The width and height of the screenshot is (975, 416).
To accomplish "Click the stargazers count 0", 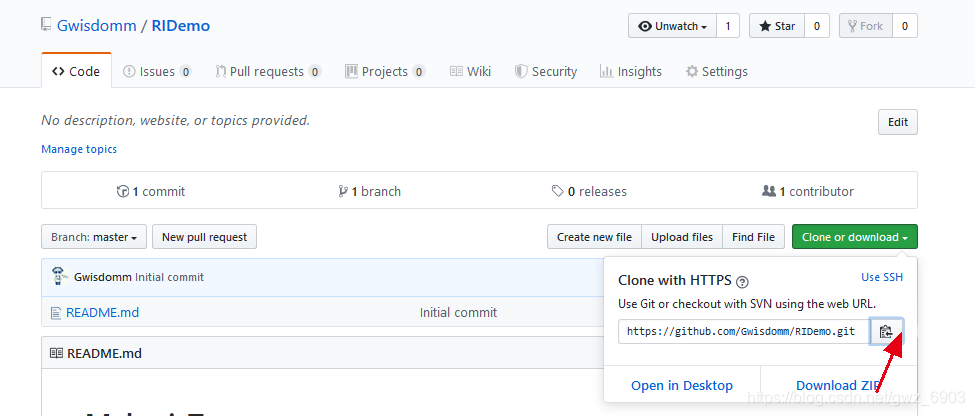I will 817,26.
